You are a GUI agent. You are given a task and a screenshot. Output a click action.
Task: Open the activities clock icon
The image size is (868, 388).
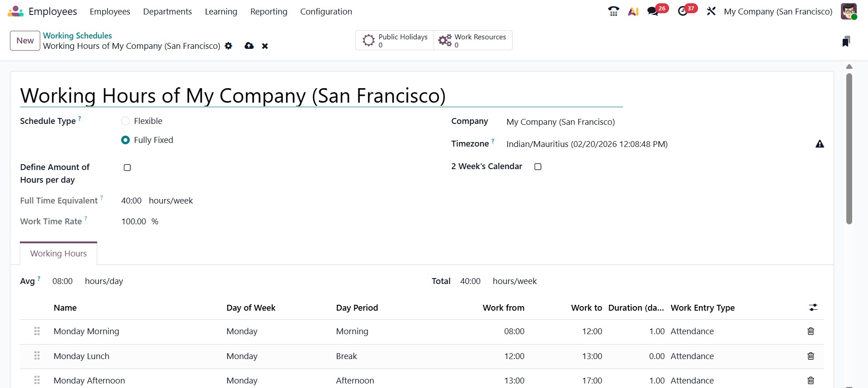tap(683, 11)
